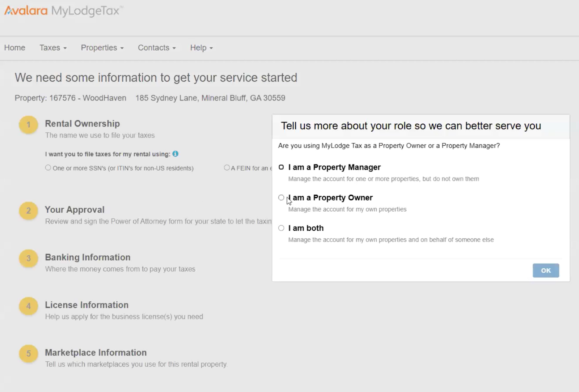Select the I am a Property Owner option
This screenshot has height=392, width=579.
pyautogui.click(x=281, y=197)
